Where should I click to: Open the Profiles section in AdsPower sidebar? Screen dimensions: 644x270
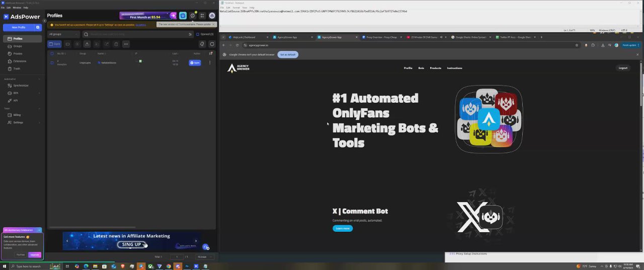[x=22, y=39]
